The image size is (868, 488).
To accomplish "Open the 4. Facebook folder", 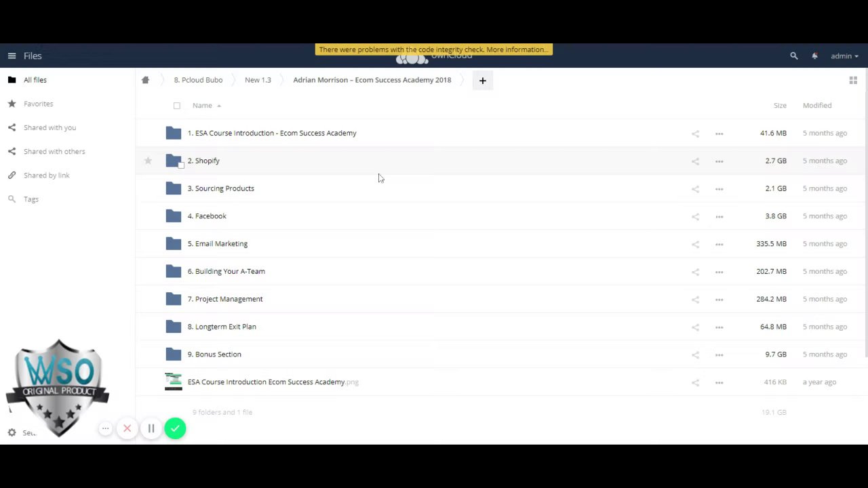I will point(207,216).
